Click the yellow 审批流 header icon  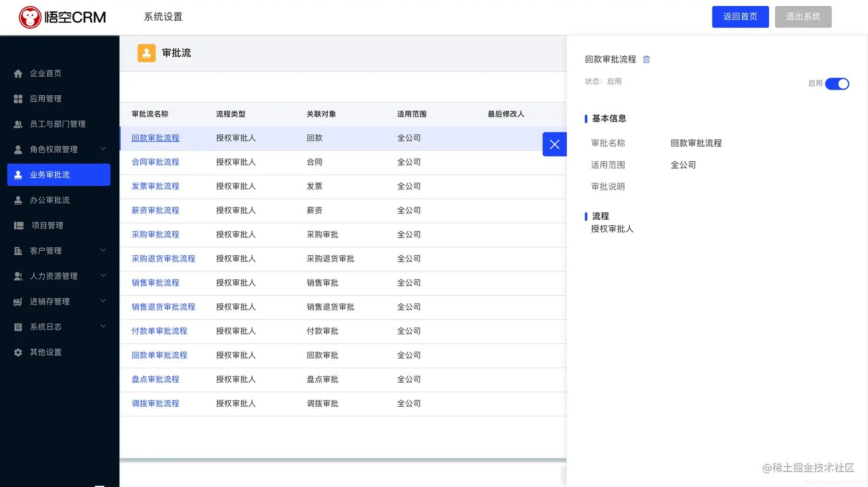[x=146, y=53]
